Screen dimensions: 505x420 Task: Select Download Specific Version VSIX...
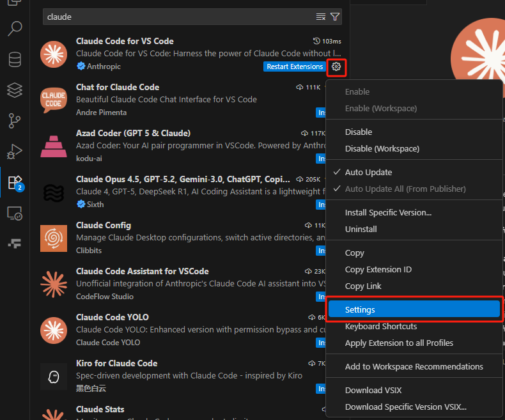point(414,407)
